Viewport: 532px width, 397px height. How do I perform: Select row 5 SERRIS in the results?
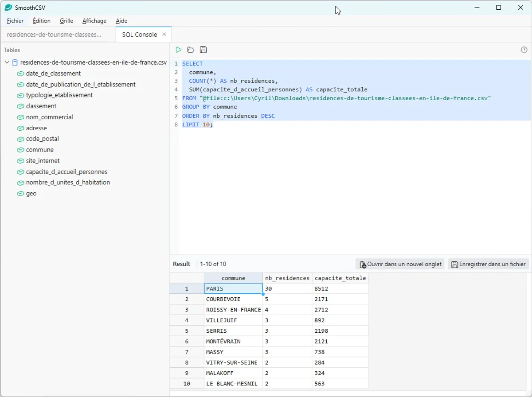[217, 331]
